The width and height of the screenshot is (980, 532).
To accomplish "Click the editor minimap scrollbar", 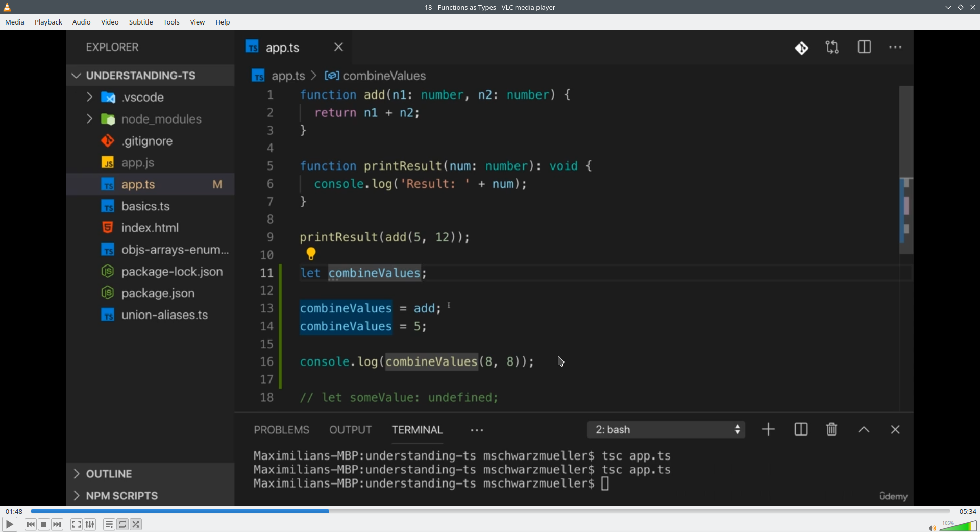I will click(x=906, y=170).
